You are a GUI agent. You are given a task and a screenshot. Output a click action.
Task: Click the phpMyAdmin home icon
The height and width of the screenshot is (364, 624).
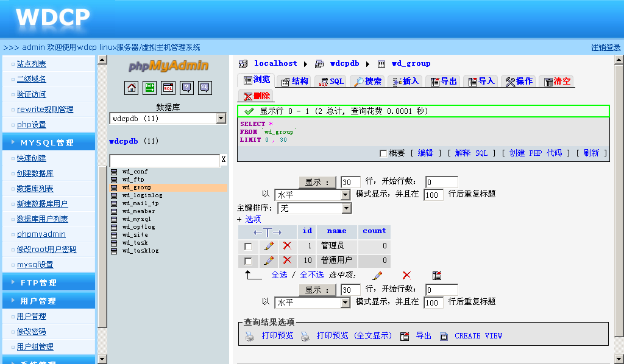[132, 88]
